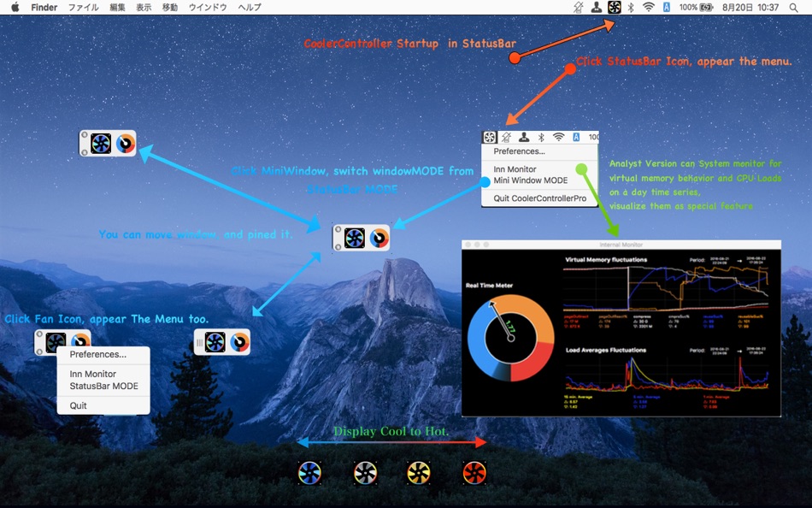Screen dimensions: 812x508
Task: Click the menu bar date and time 8月20日 10:37
Action: [x=750, y=7]
